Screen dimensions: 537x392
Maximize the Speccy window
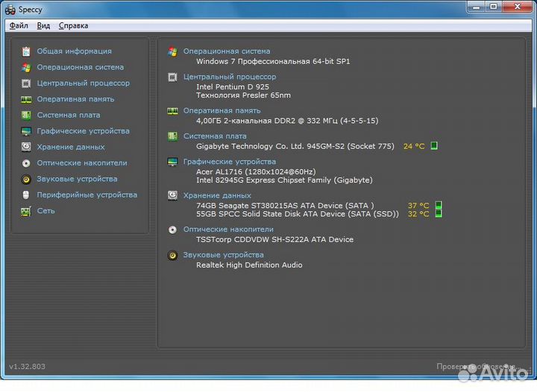(494, 7)
